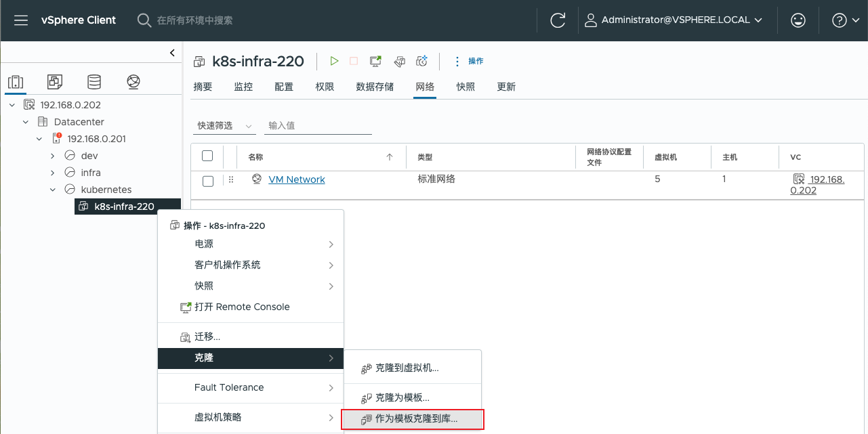Viewport: 868px width, 434px height.
Task: Power on the k8s-infra-220 VM
Action: coord(334,61)
